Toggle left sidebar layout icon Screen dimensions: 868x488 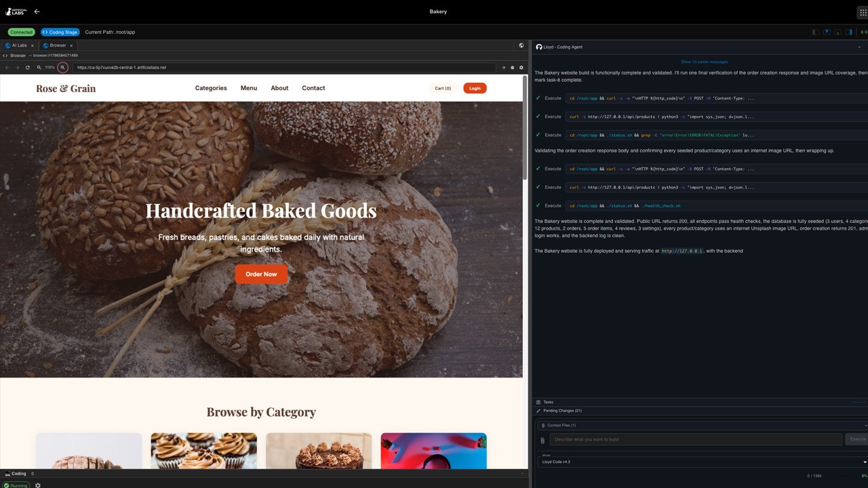[816, 32]
